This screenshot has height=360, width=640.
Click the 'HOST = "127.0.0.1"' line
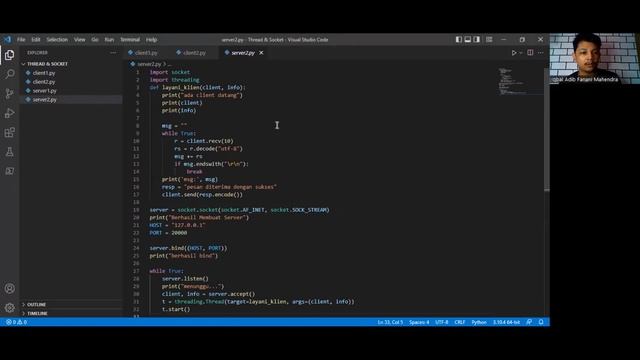[x=177, y=225]
